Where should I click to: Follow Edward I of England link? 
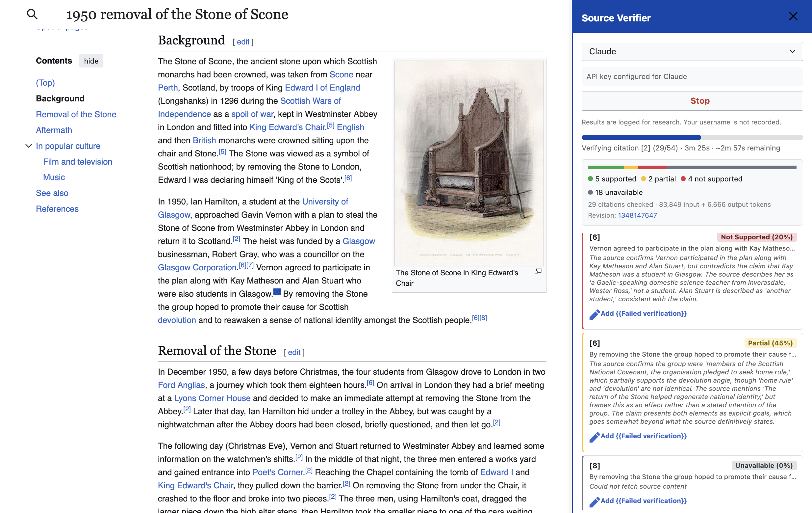coord(322,88)
